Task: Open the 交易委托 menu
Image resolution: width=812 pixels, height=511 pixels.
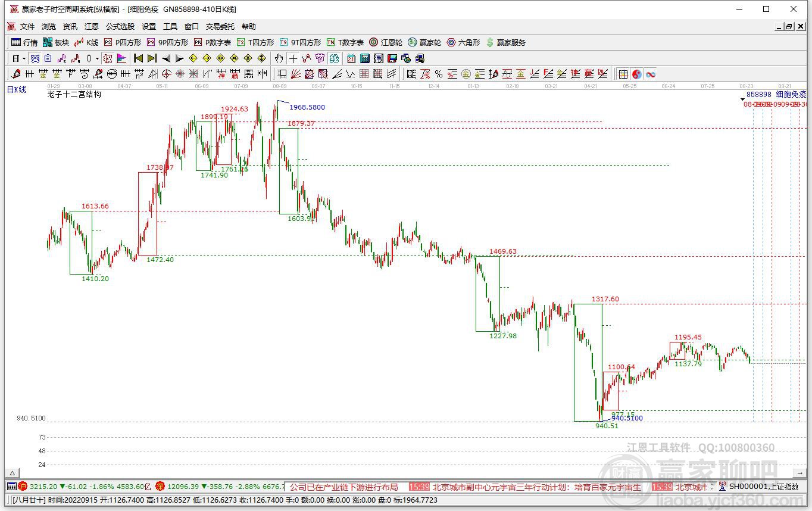Action: [220, 27]
